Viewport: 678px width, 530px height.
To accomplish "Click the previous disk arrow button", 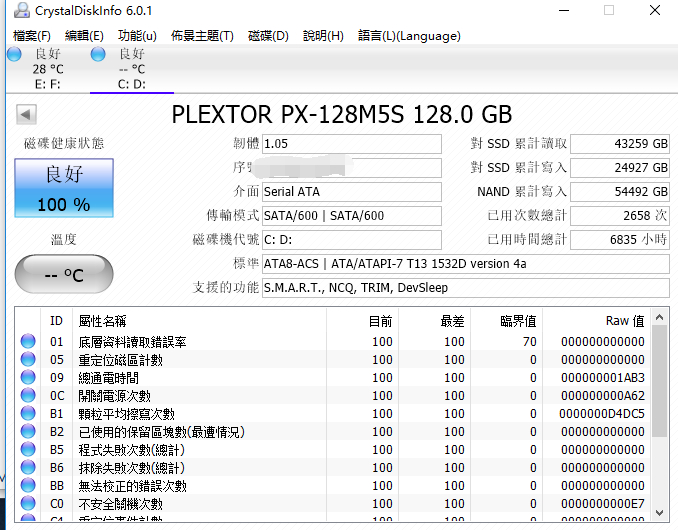I will pos(26,115).
